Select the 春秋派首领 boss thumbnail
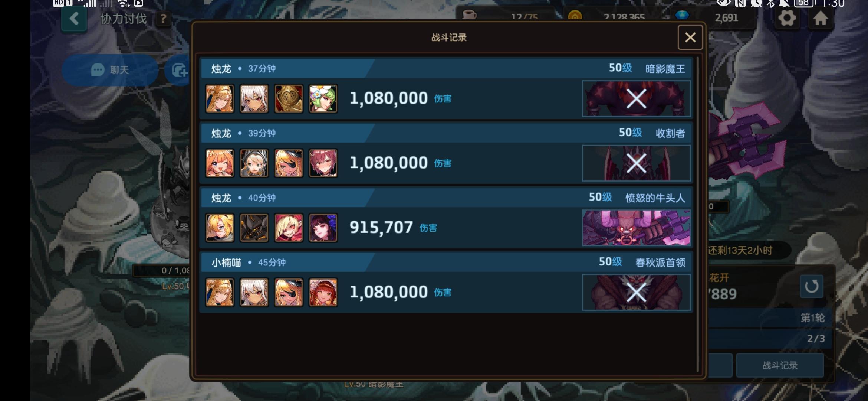 click(636, 292)
